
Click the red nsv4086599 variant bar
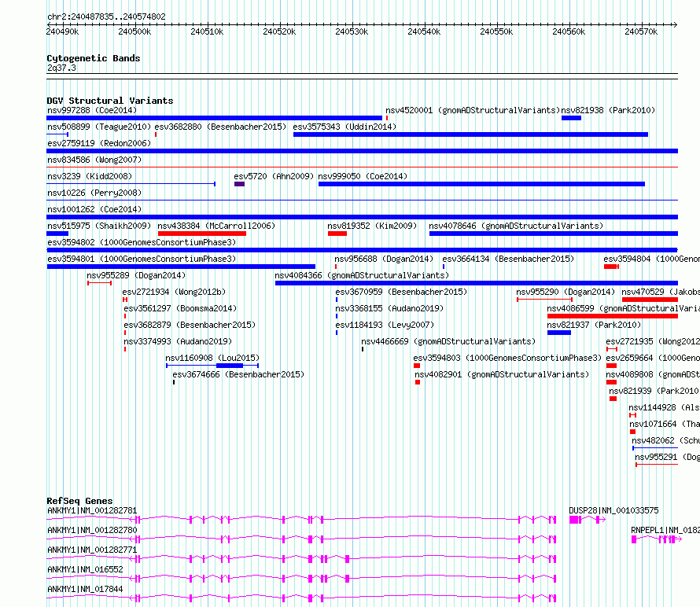(x=613, y=316)
